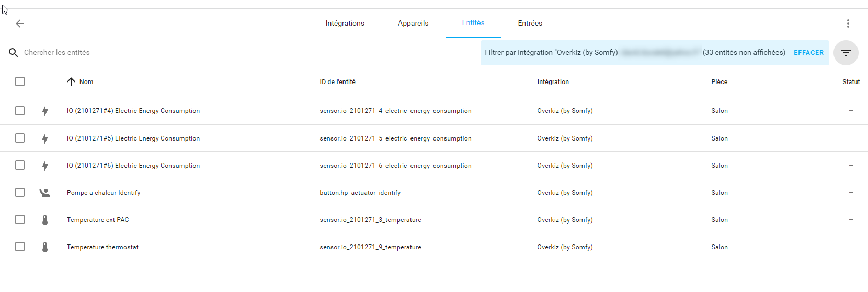The height and width of the screenshot is (292, 868).
Task: Click lightning icon for IO #6 energy sensor
Action: 45,166
